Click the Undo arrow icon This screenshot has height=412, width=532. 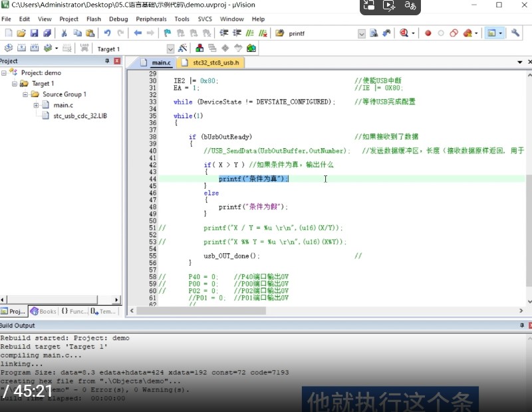107,33
